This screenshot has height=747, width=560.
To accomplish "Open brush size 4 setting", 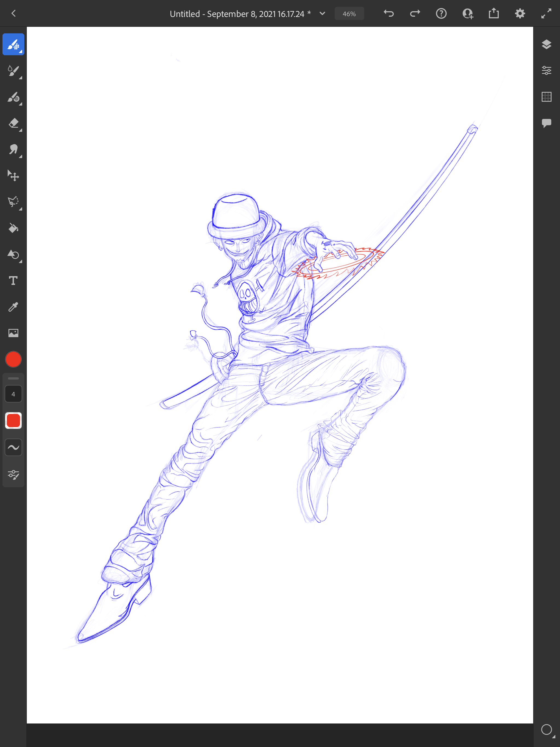I will tap(13, 394).
